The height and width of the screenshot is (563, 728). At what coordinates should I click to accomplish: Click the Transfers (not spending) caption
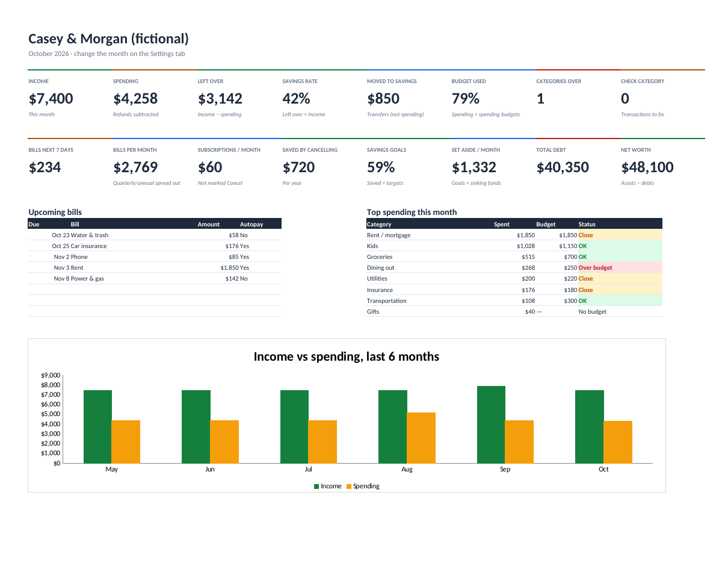395,114
